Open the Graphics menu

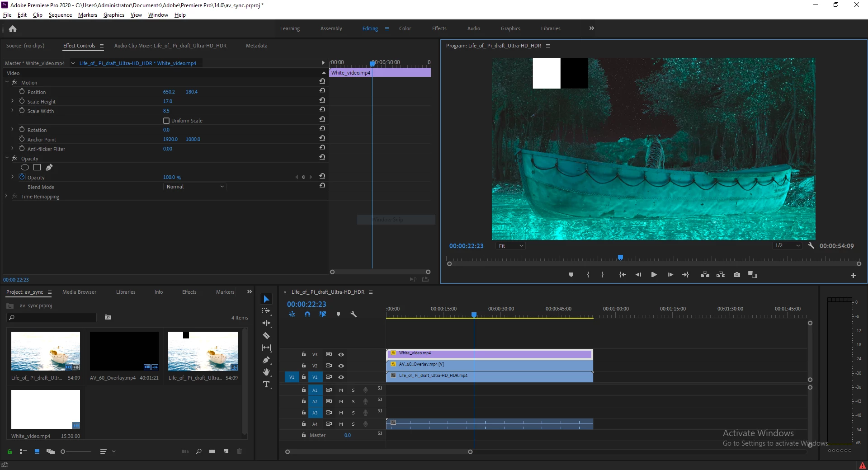pos(114,15)
